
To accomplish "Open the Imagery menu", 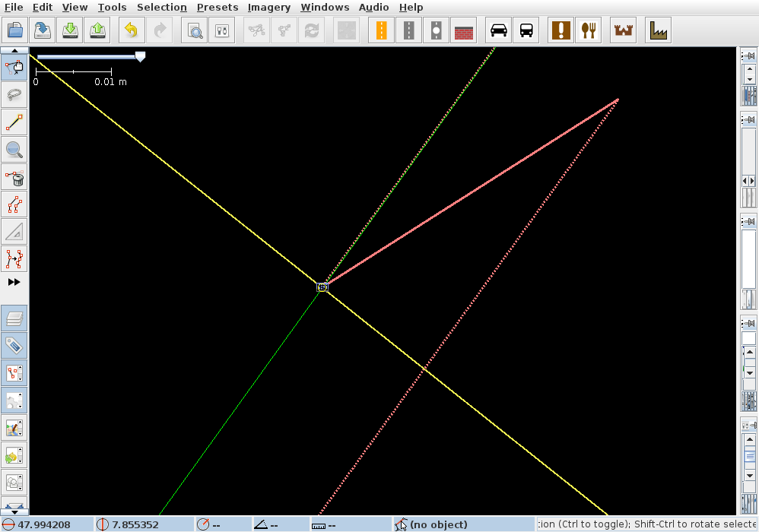I will click(269, 8).
